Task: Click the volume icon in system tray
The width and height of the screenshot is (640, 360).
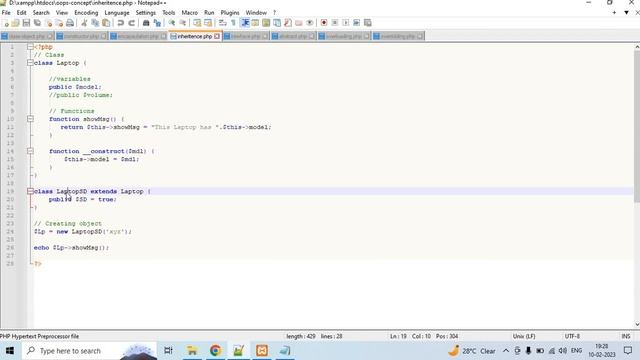Action: pos(563,351)
